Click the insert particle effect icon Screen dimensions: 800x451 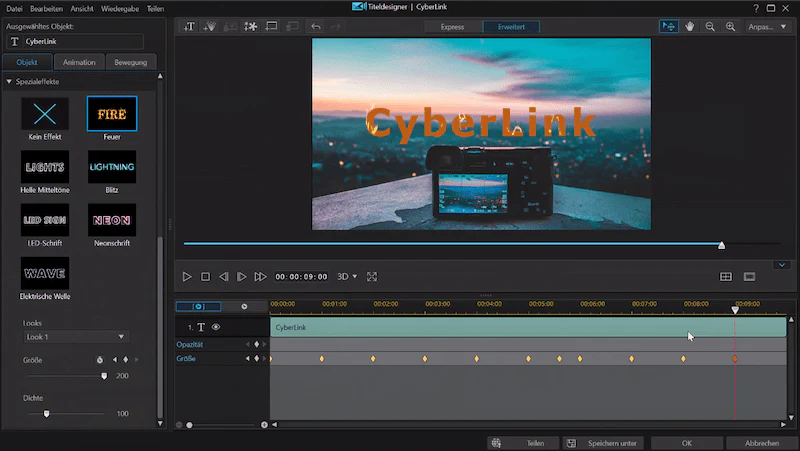(209, 27)
